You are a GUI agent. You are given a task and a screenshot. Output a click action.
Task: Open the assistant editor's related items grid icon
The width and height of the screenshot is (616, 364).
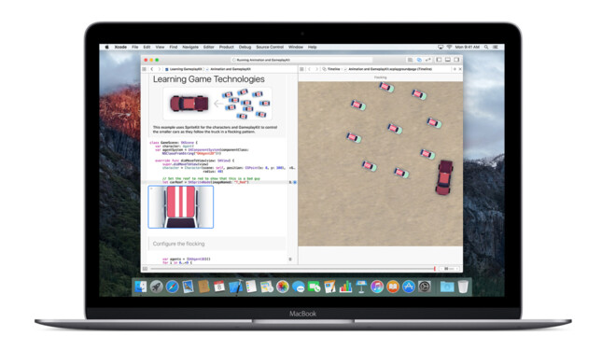[301, 69]
